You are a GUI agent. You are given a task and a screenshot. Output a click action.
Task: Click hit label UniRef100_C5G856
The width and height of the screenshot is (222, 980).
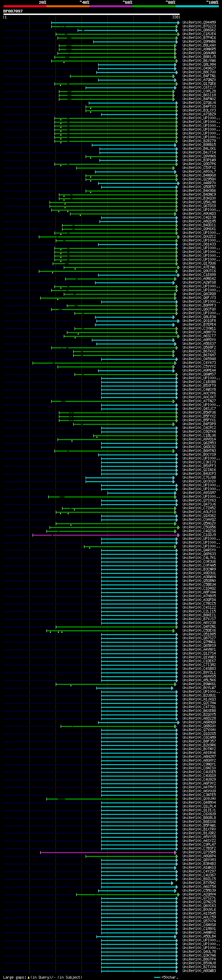(x=199, y=527)
